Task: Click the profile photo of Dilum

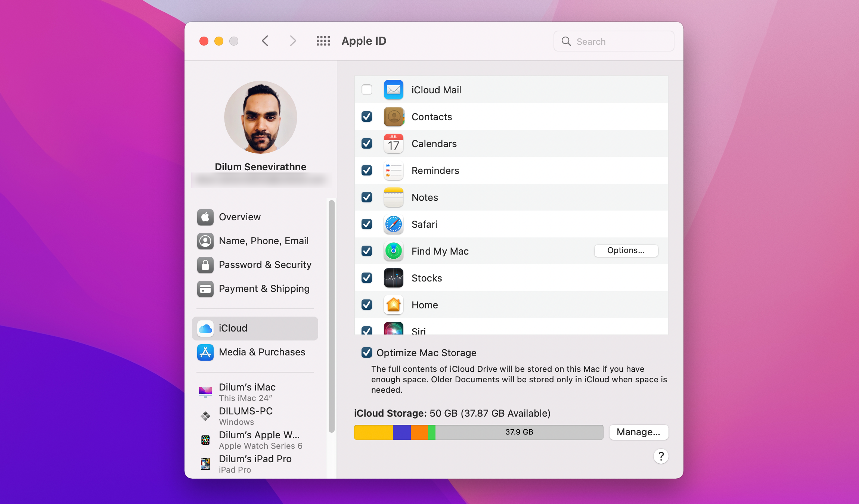Action: click(x=261, y=117)
